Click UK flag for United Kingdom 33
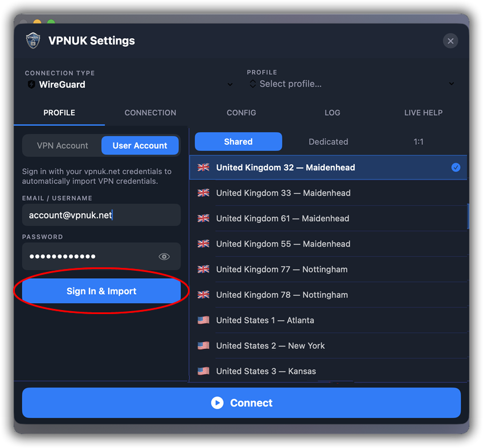 pos(203,193)
